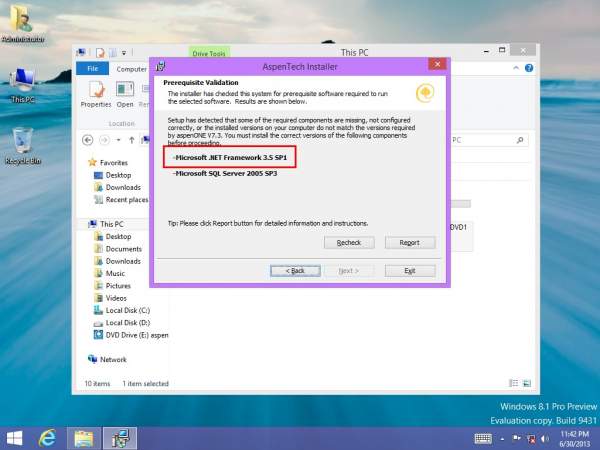Select Network in navigation pane
600x450 pixels.
tap(107, 359)
